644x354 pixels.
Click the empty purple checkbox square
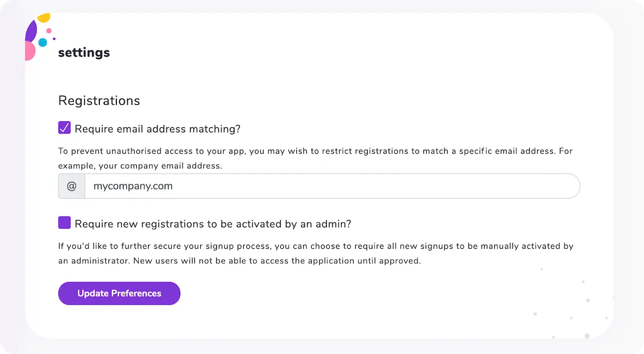pos(64,223)
